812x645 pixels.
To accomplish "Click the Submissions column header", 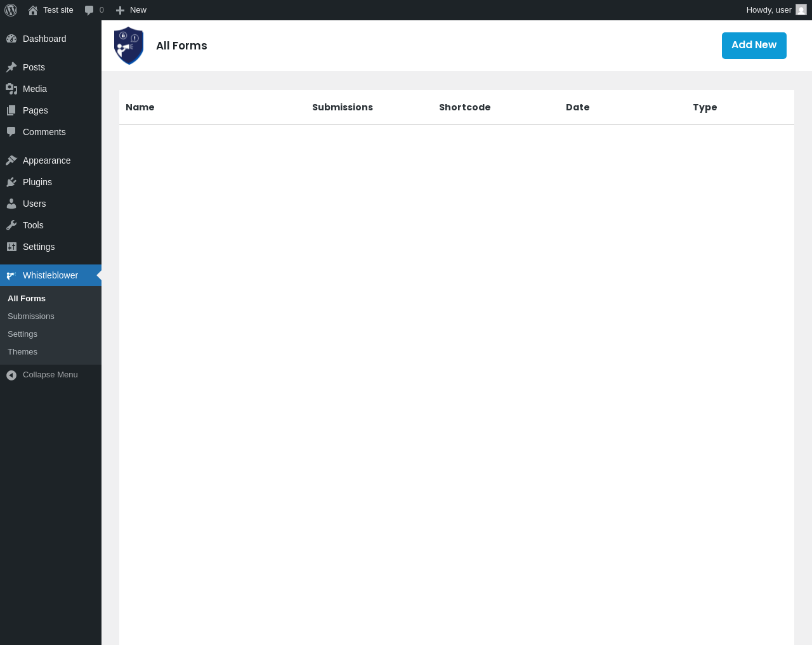I will (x=343, y=107).
